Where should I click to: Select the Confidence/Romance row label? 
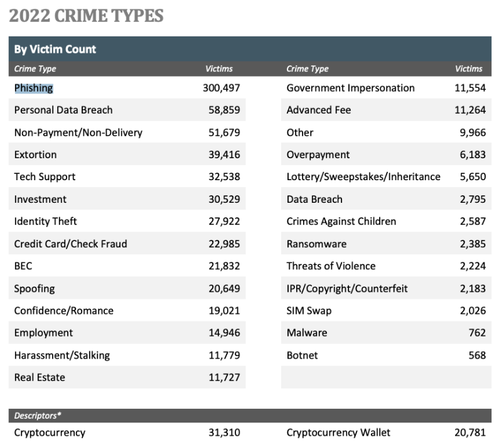coord(63,311)
